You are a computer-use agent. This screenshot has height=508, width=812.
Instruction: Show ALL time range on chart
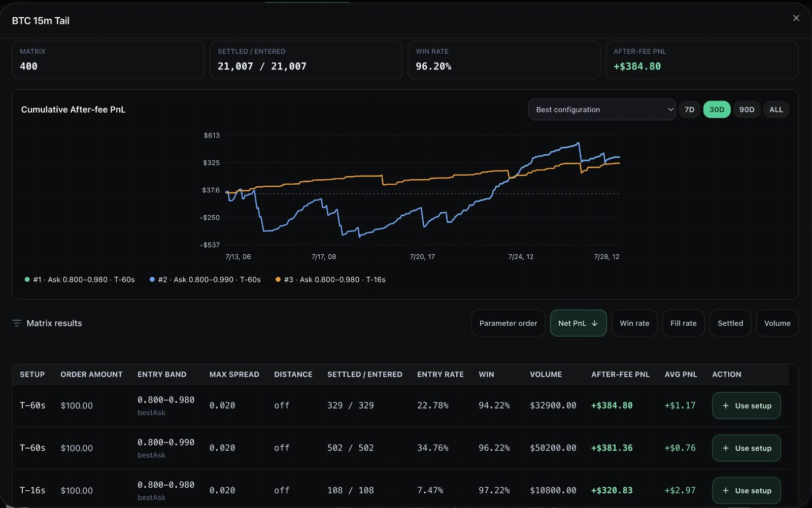point(776,110)
